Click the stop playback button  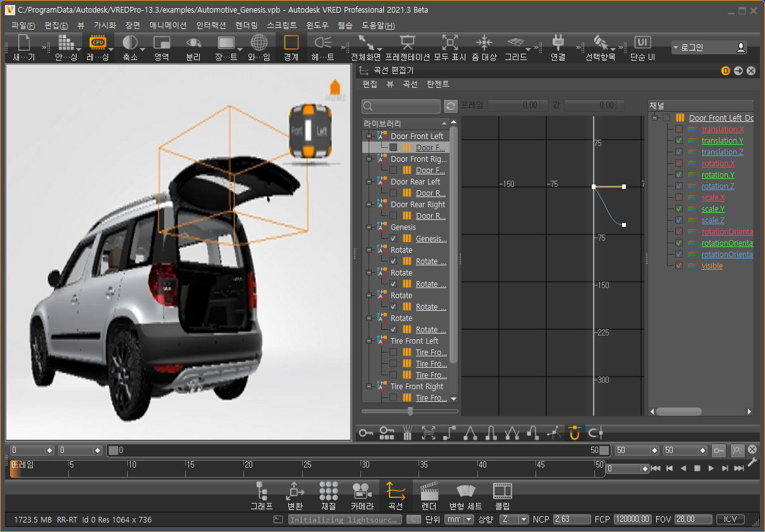click(697, 468)
